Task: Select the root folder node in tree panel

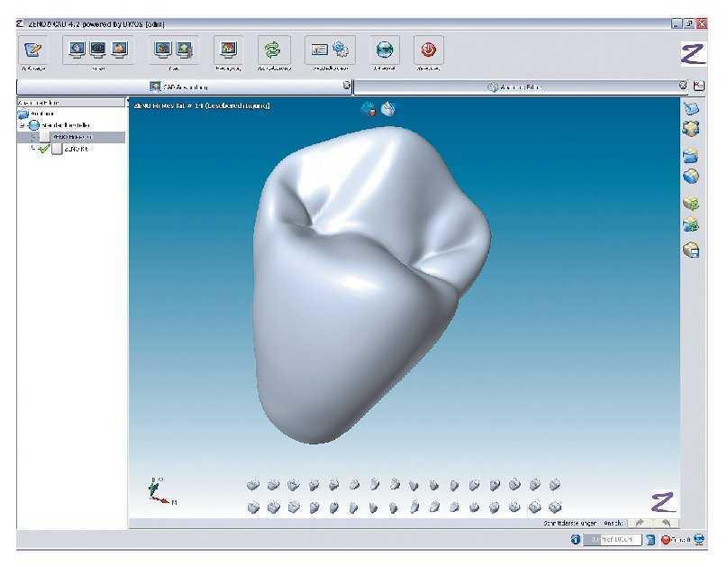Action: click(x=23, y=114)
